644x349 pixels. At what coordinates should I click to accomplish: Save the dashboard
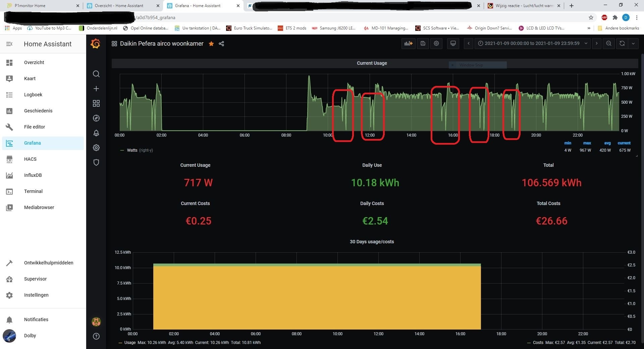pos(423,43)
